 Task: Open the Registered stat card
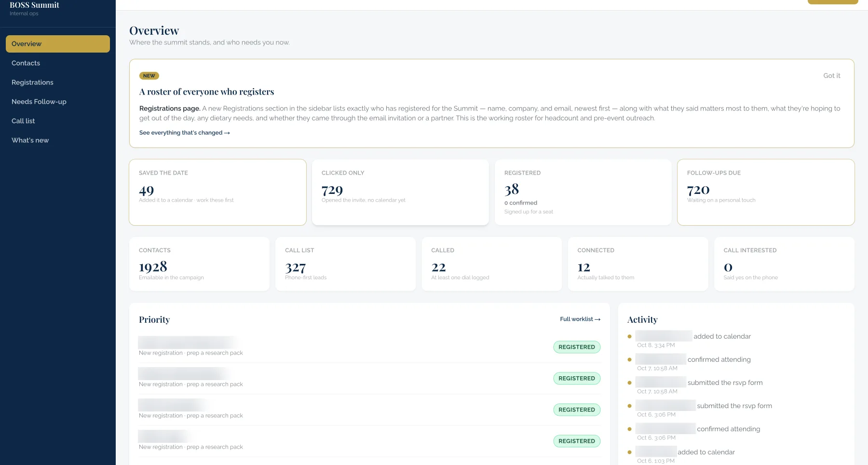click(583, 192)
